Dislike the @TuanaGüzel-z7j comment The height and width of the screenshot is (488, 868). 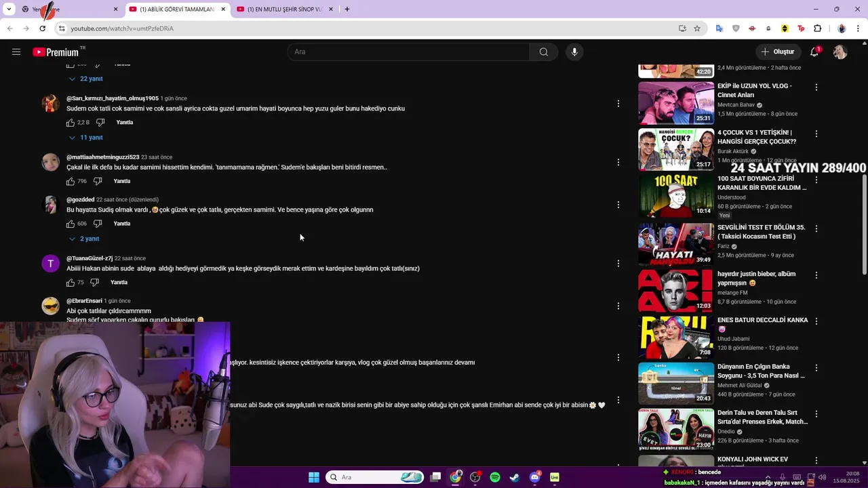(x=94, y=283)
